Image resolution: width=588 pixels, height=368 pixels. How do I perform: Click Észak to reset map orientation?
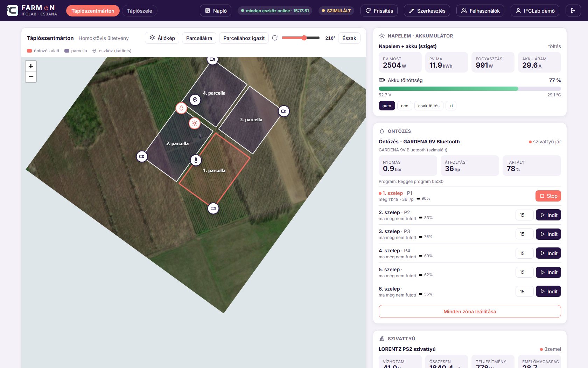click(x=349, y=38)
